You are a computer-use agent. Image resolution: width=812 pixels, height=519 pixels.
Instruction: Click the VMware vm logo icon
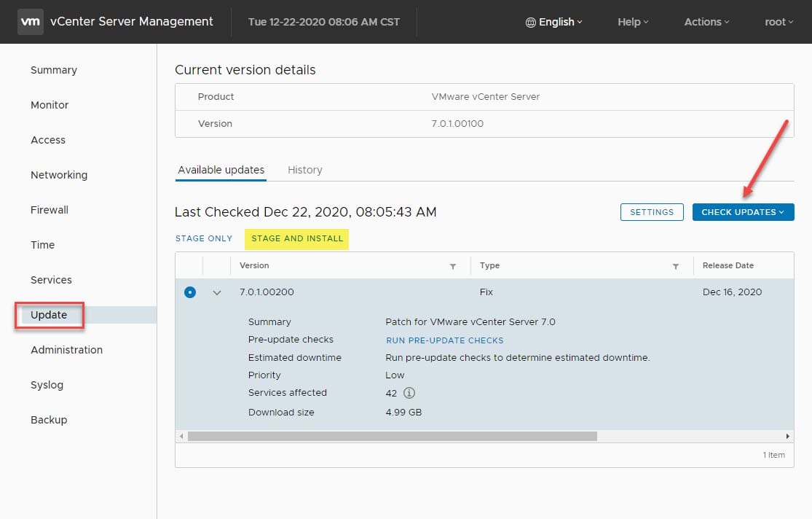[30, 22]
